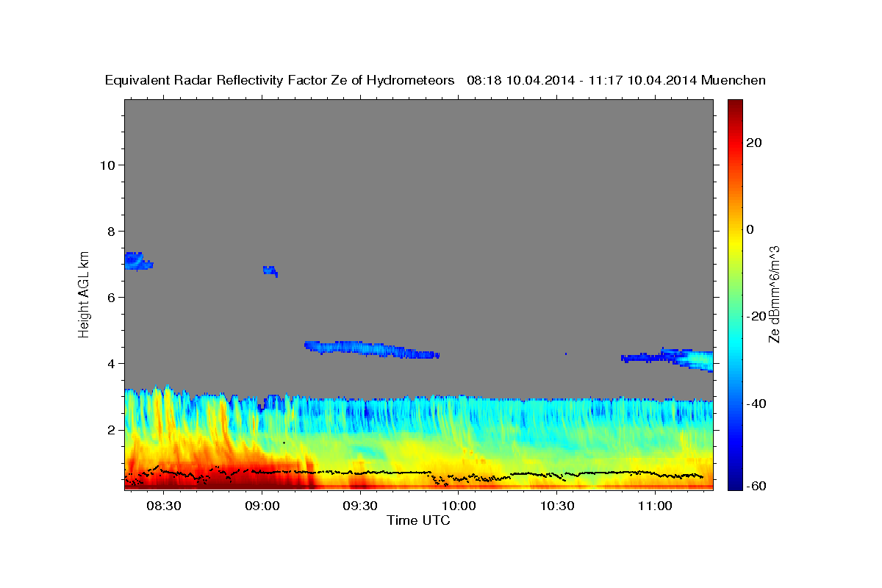Click the colorbar label 'Ze dBmm^6/m^3'

pyautogui.click(x=774, y=294)
